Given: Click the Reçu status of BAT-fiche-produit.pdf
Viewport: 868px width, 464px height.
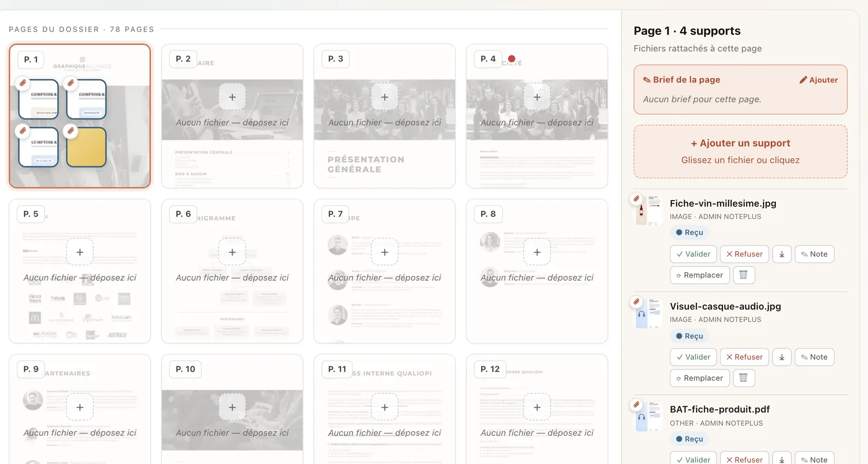Looking at the screenshot, I should pos(690,439).
